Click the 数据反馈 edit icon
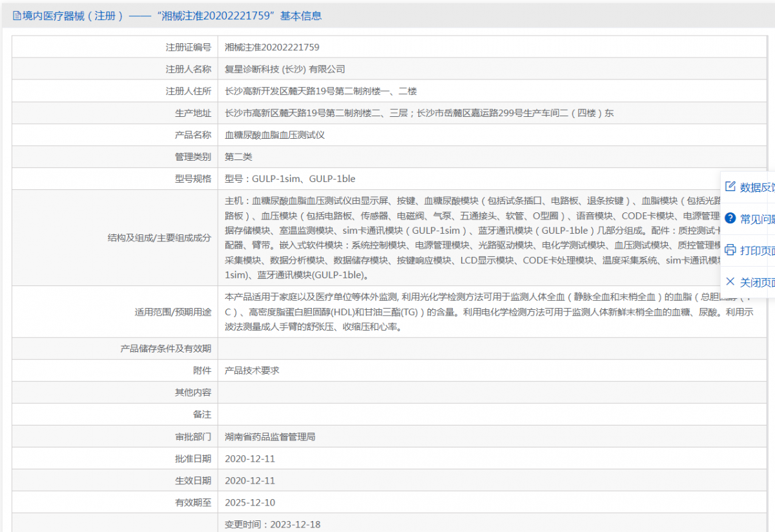 pos(730,187)
